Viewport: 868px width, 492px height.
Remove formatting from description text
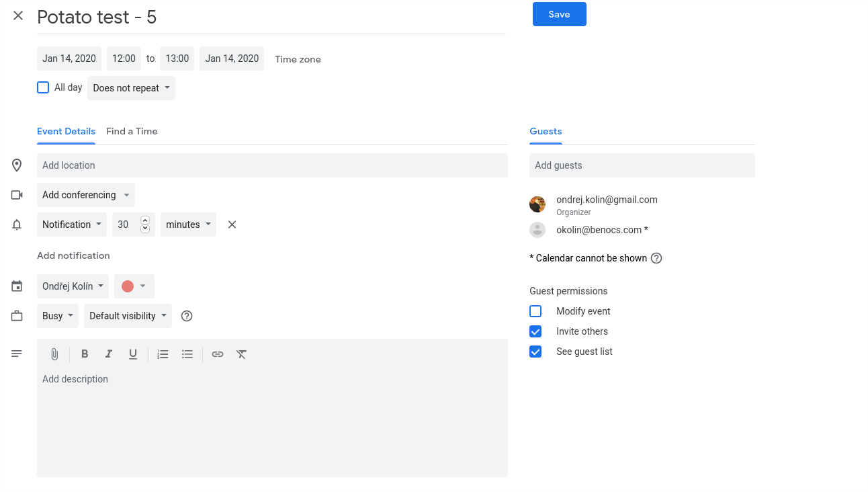pos(242,354)
